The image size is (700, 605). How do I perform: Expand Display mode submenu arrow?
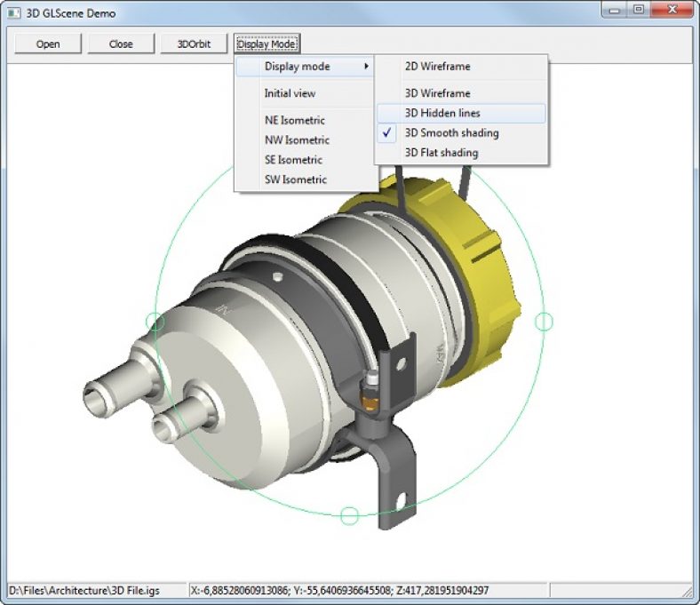[366, 67]
